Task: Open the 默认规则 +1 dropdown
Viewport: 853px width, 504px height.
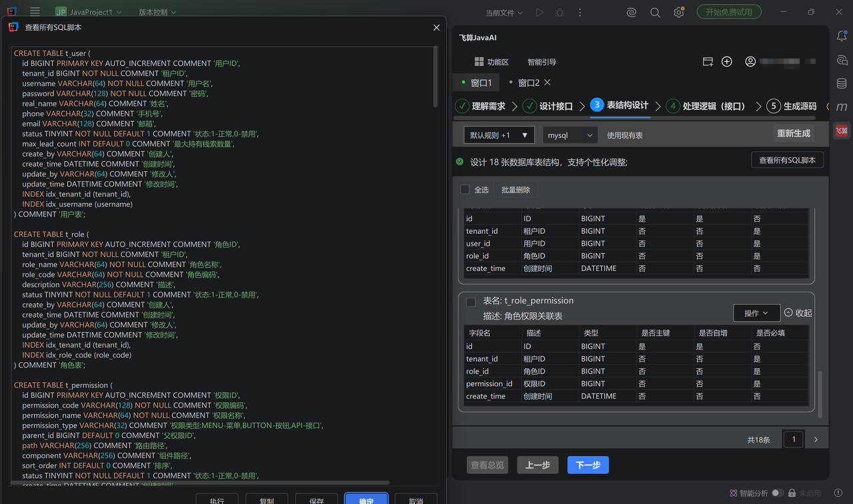Action: coord(499,135)
